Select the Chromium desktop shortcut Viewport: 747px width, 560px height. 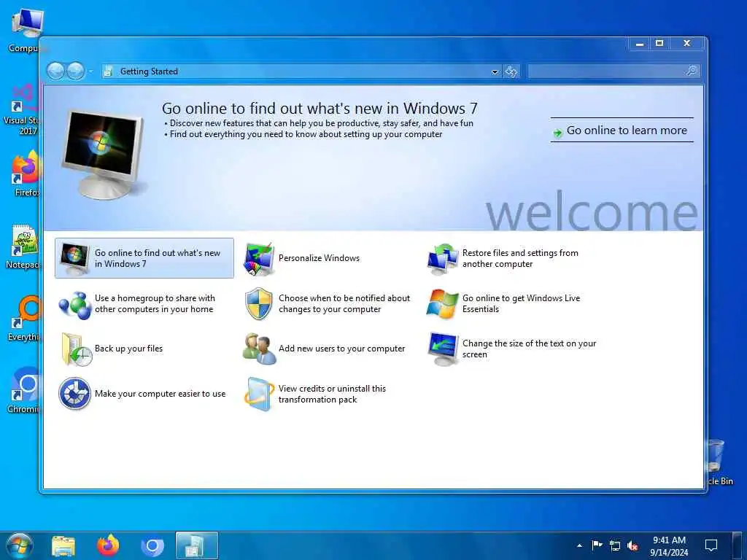tap(24, 391)
